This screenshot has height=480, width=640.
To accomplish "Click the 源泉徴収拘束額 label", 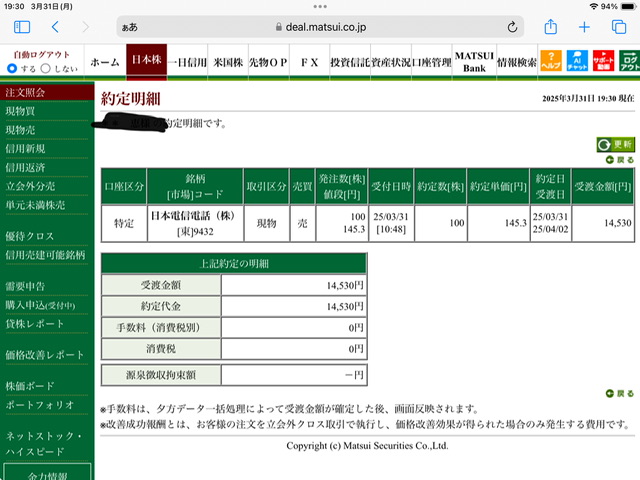I will point(161,375).
